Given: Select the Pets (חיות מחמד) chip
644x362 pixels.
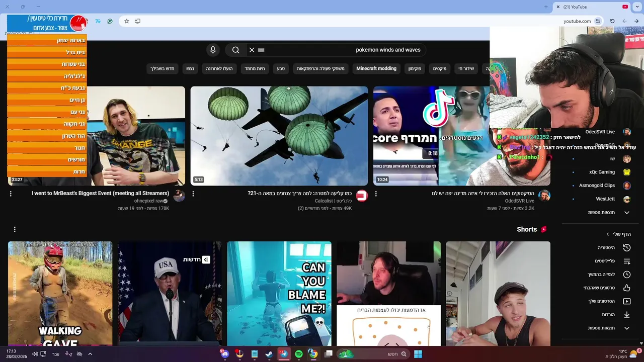Looking at the screenshot, I should [x=255, y=68].
